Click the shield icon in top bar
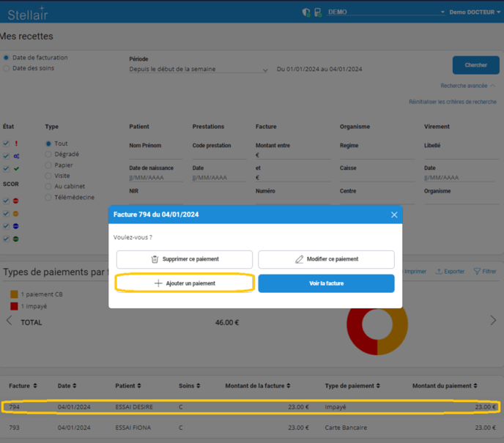 [x=306, y=12]
